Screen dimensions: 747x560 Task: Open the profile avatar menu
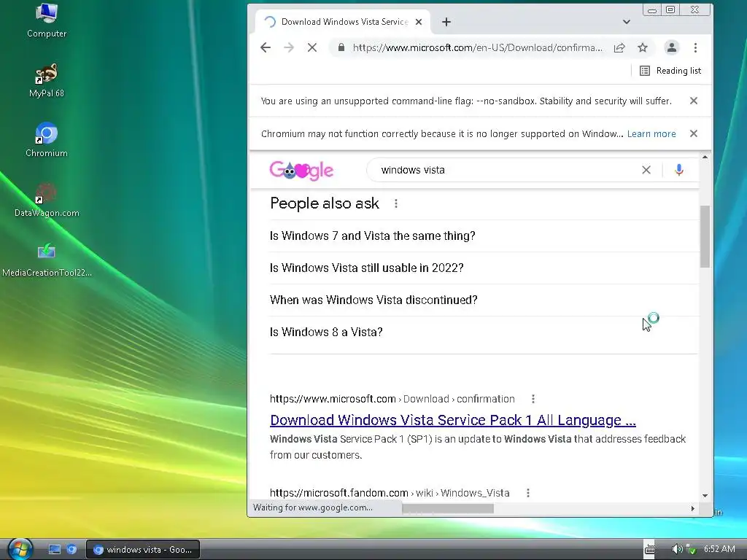[x=672, y=47]
